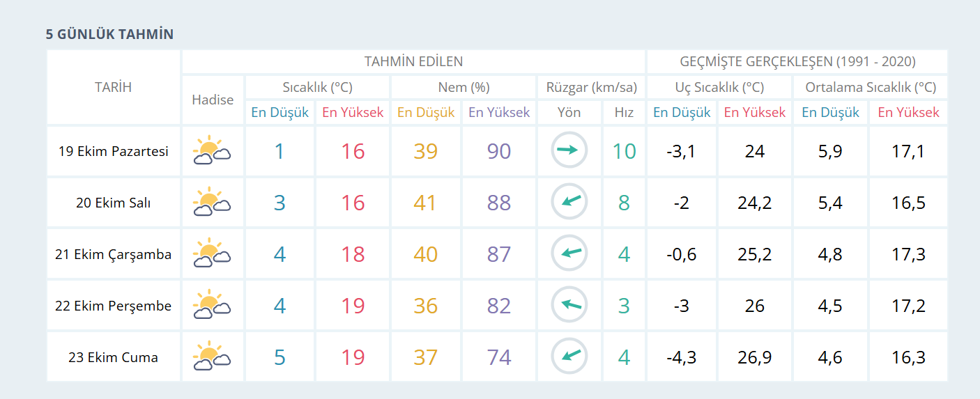The image size is (980, 399).
Task: Click average low '5,9' value
Action: [x=830, y=151]
